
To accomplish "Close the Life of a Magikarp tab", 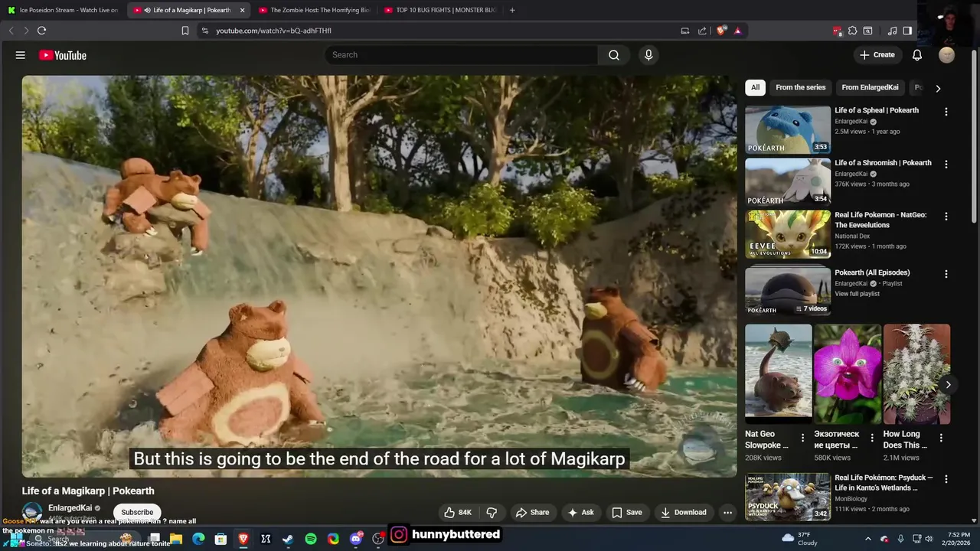I will (x=243, y=10).
